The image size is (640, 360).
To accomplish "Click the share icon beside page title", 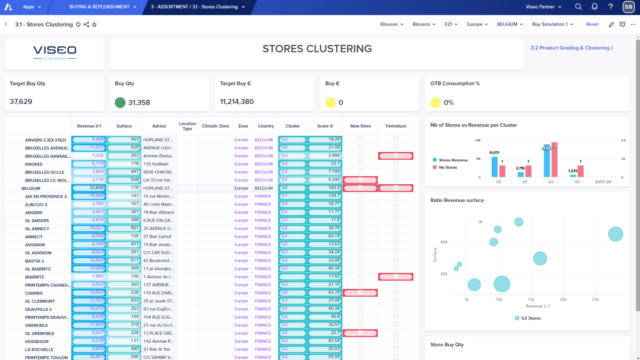I will (x=86, y=24).
